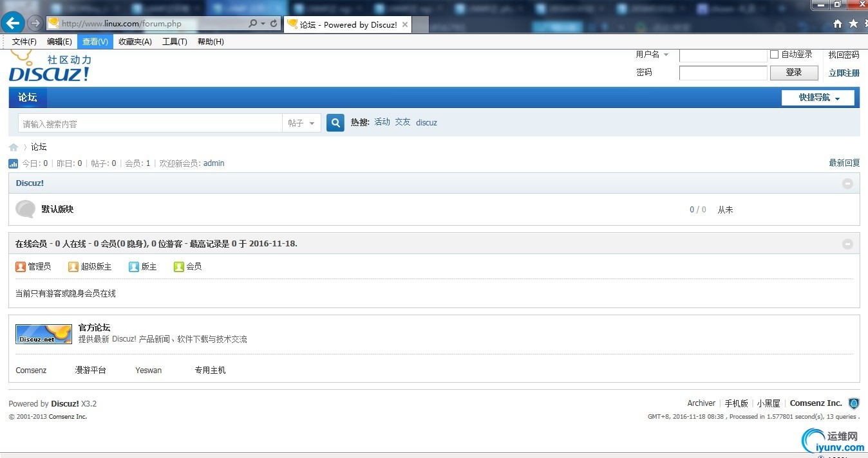Open the 工具(T) menu
Screen dimensions: 868x458
175,42
